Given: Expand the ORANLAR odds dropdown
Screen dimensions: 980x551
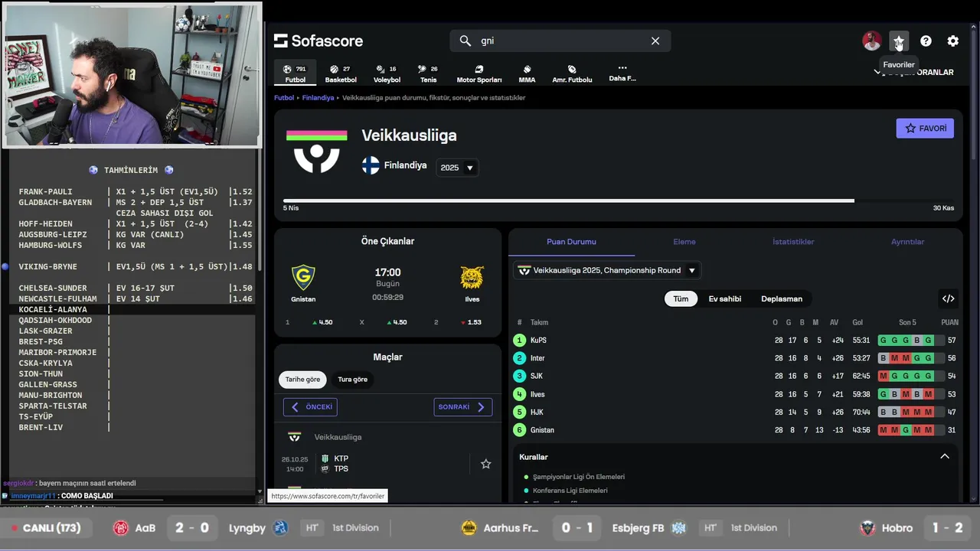Looking at the screenshot, I should click(913, 72).
